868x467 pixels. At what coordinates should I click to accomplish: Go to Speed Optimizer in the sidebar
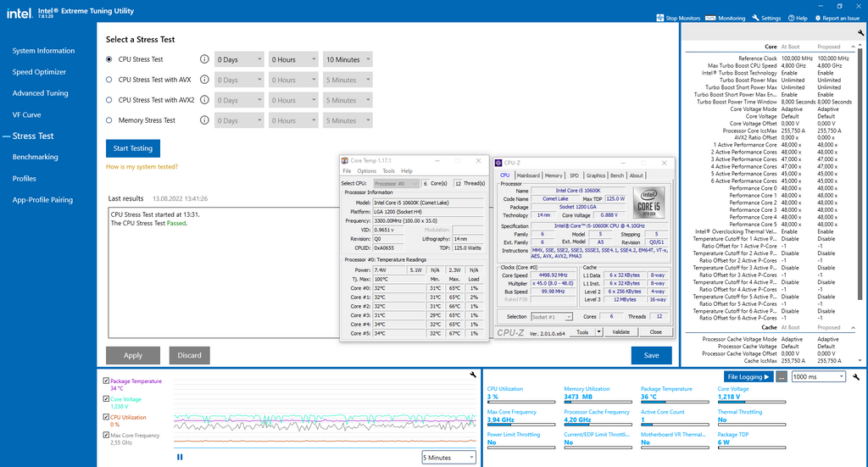pyautogui.click(x=39, y=72)
